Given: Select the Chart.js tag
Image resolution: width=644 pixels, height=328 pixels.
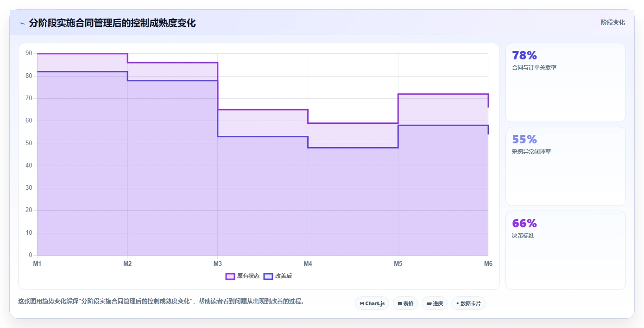Looking at the screenshot, I should tap(372, 303).
